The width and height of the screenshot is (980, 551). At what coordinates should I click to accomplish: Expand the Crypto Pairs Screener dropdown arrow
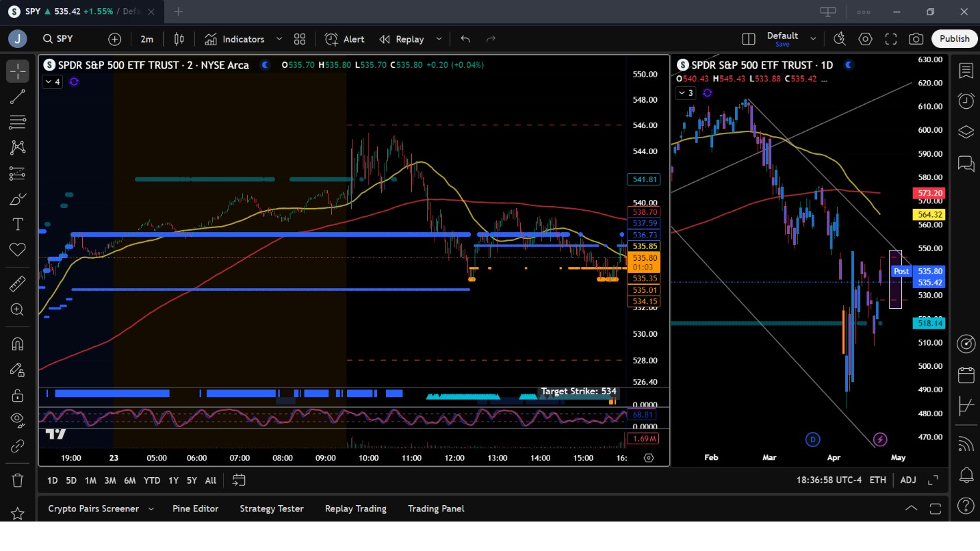pyautogui.click(x=151, y=509)
